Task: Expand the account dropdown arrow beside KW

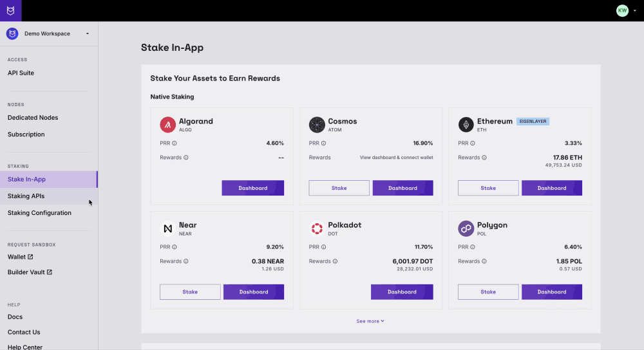Action: [x=634, y=11]
